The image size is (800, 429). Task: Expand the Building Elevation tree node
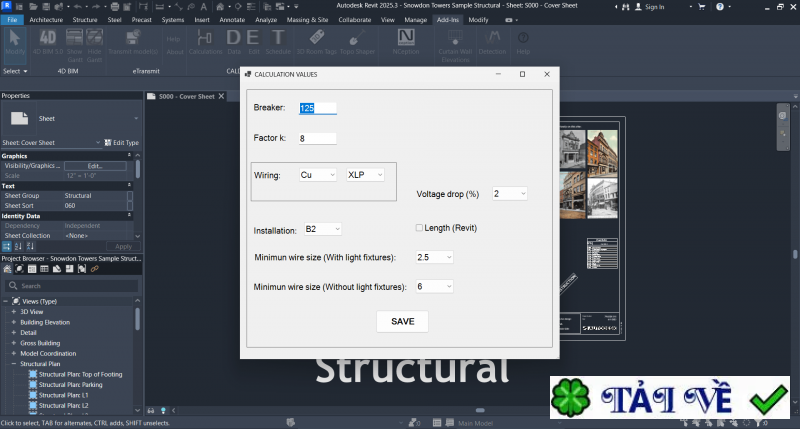click(x=14, y=322)
